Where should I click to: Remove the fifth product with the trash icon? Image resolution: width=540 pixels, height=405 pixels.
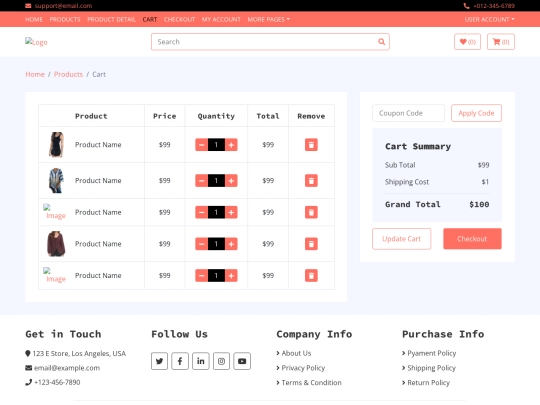311,276
